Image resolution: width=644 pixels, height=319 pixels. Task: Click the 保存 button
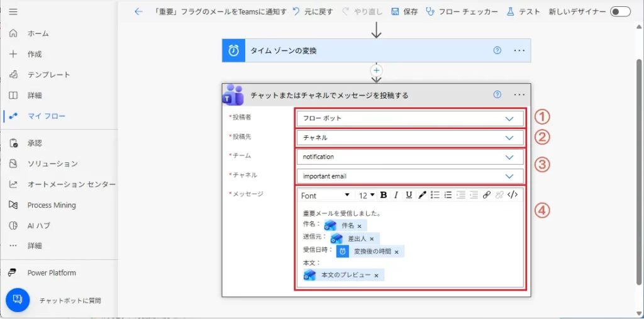(x=404, y=12)
